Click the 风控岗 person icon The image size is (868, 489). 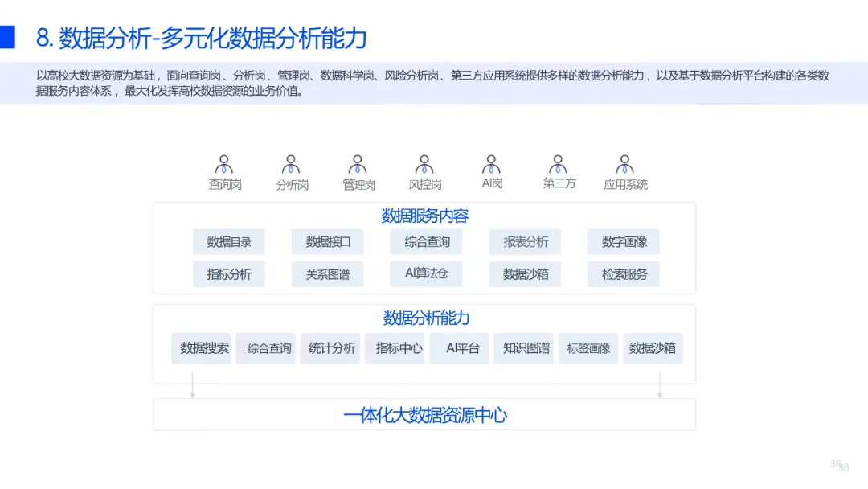click(424, 165)
